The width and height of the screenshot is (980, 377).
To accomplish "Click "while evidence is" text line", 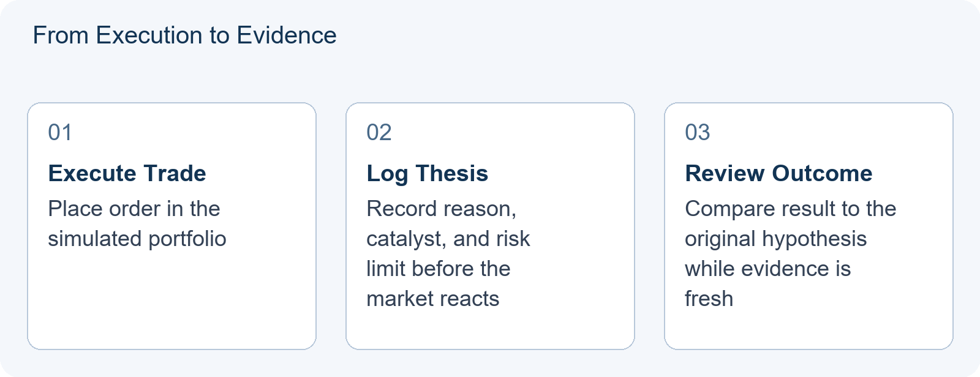I will [x=768, y=269].
